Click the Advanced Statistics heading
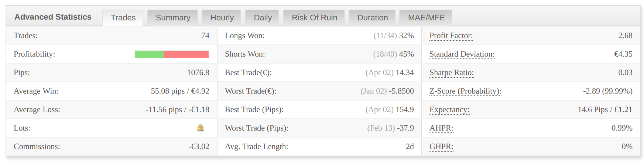Screen dimensions: 644x162 53,17
